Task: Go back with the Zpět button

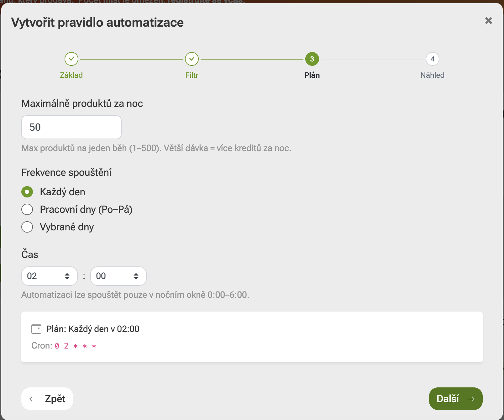Action: [47, 399]
